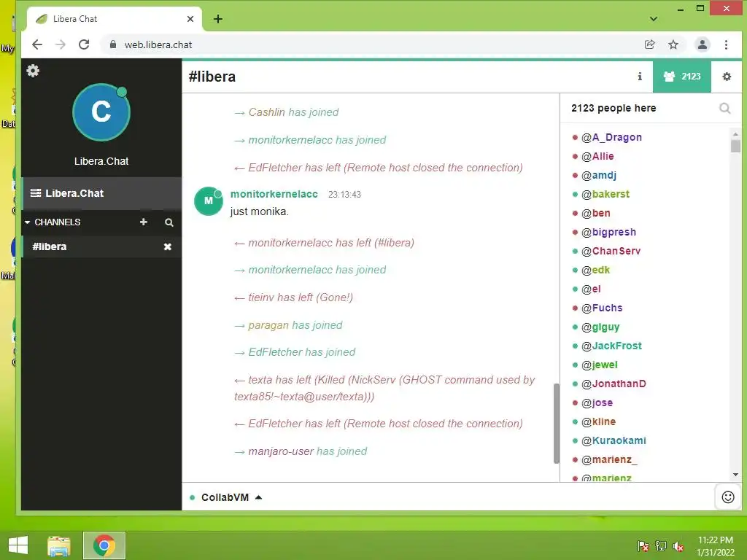Show channel info with the i icon
Viewport: 747px width, 560px height.
(640, 76)
